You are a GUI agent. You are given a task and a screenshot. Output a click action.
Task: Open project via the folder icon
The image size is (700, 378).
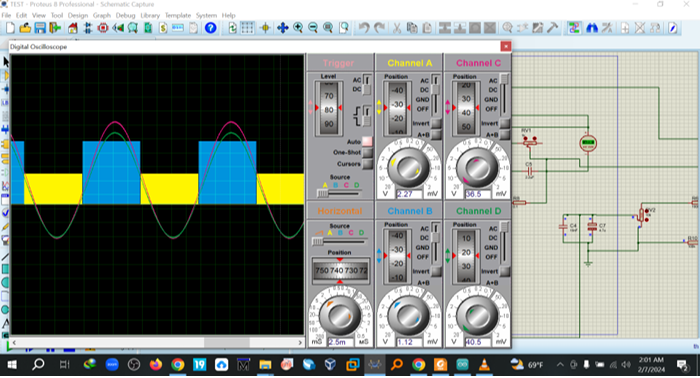click(x=25, y=28)
